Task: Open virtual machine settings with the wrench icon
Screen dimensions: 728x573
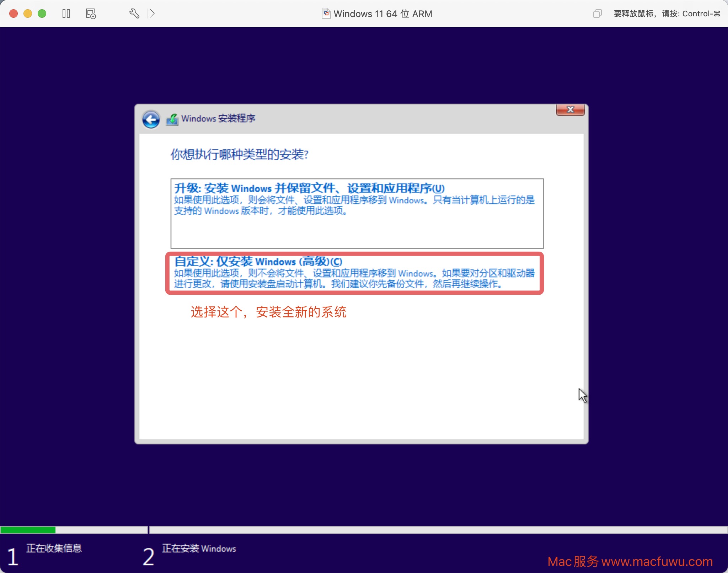Action: click(134, 14)
